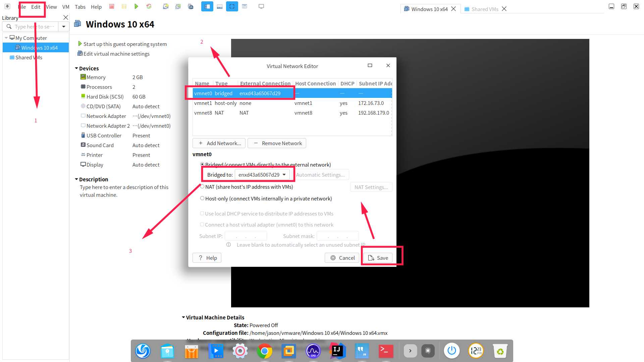Open the Tabs menu
Viewport: 644px width, 362px height.
coord(80,7)
